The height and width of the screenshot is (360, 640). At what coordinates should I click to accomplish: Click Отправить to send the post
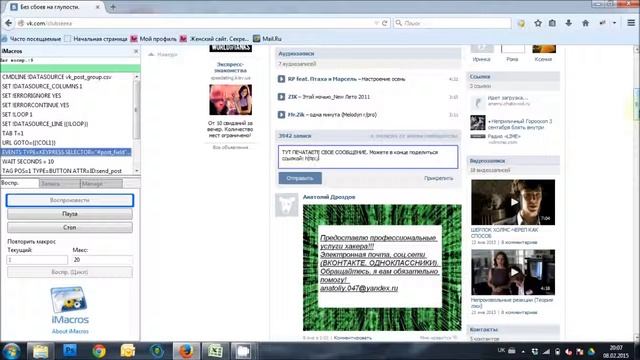[300, 178]
